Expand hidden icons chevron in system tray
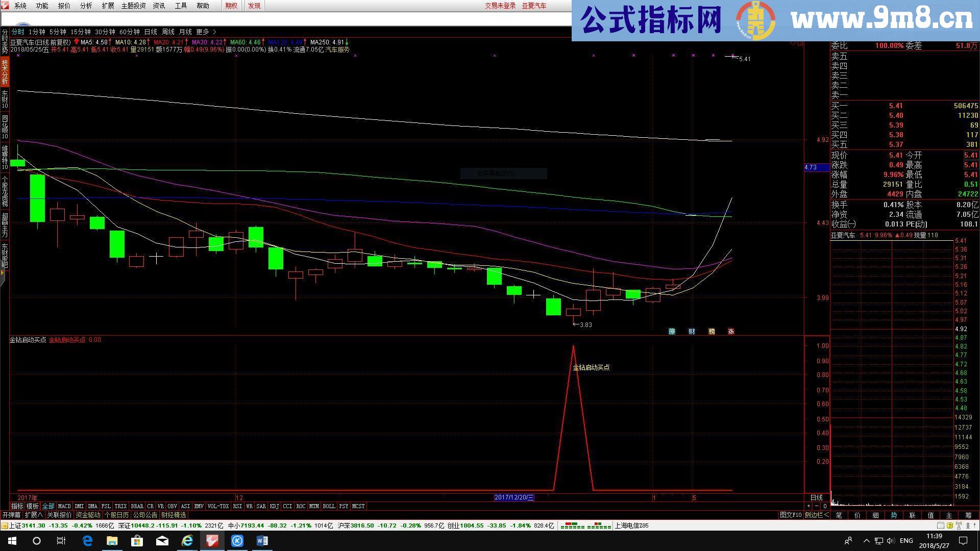Viewport: 980px width, 551px height. 866,541
